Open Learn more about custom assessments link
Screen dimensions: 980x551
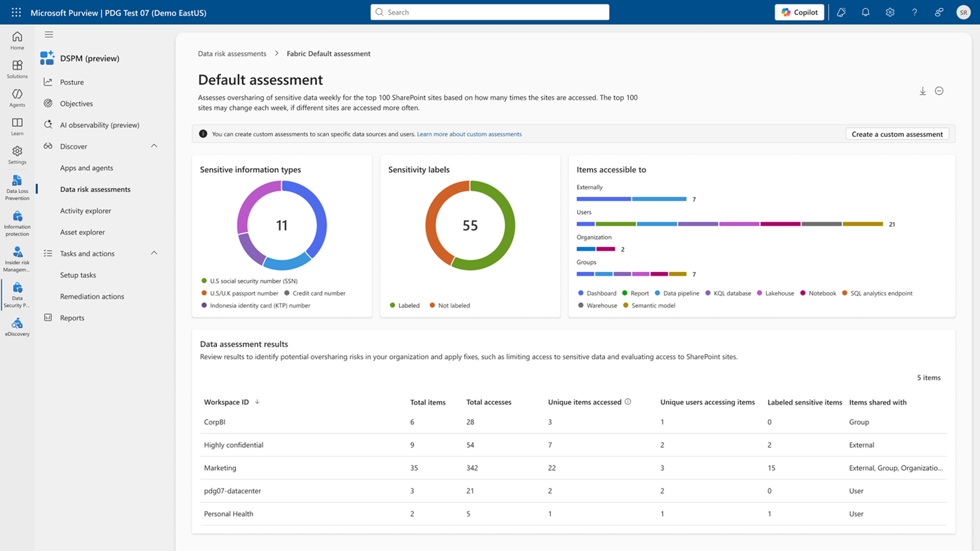tap(469, 134)
